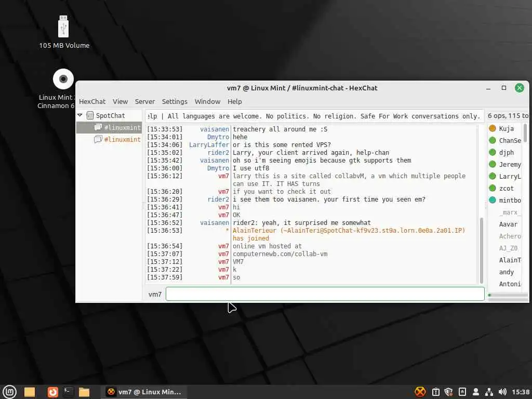This screenshot has width=532, height=399.
Task: Click the AlainTerieur has joined message
Action: [349, 234]
